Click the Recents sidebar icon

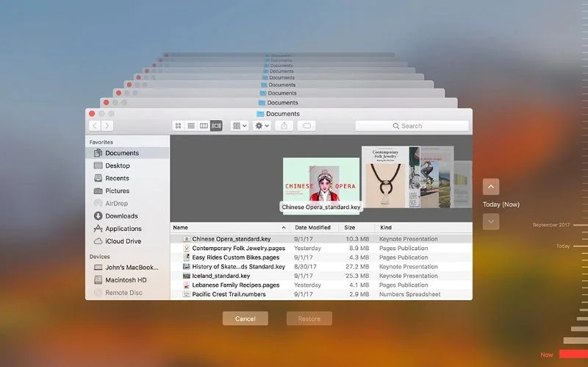pyautogui.click(x=98, y=178)
